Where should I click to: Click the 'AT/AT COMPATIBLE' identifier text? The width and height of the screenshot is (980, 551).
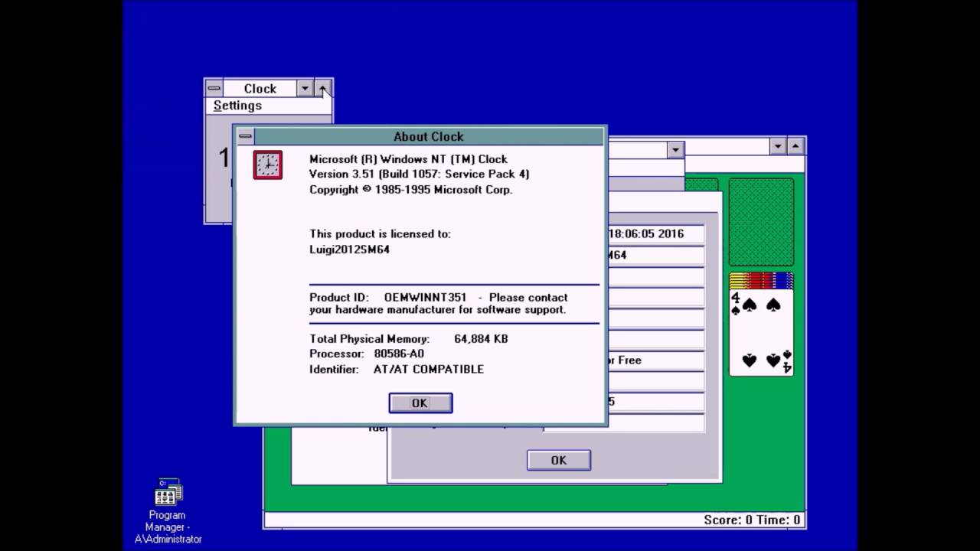(429, 369)
